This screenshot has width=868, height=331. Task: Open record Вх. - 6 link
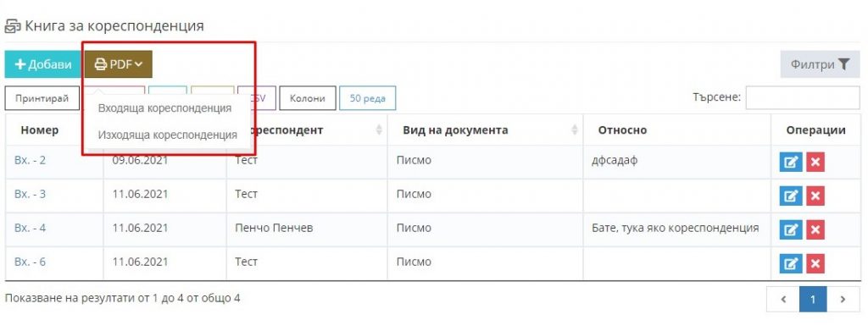pos(30,262)
